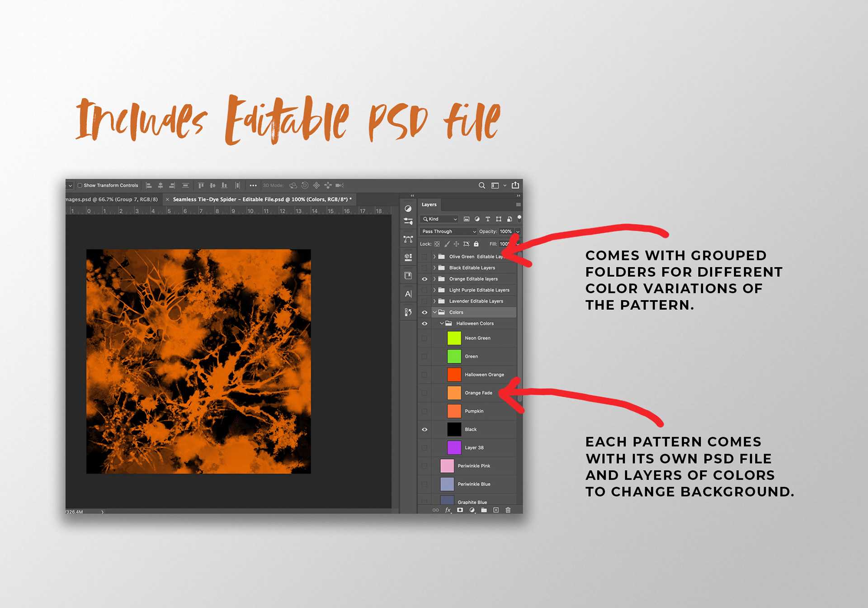Expand the Olive Green Editable Layers group

(434, 256)
